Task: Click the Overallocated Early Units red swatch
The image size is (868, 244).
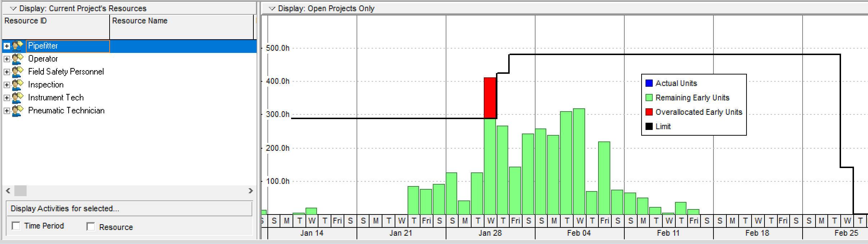Action: [x=649, y=112]
